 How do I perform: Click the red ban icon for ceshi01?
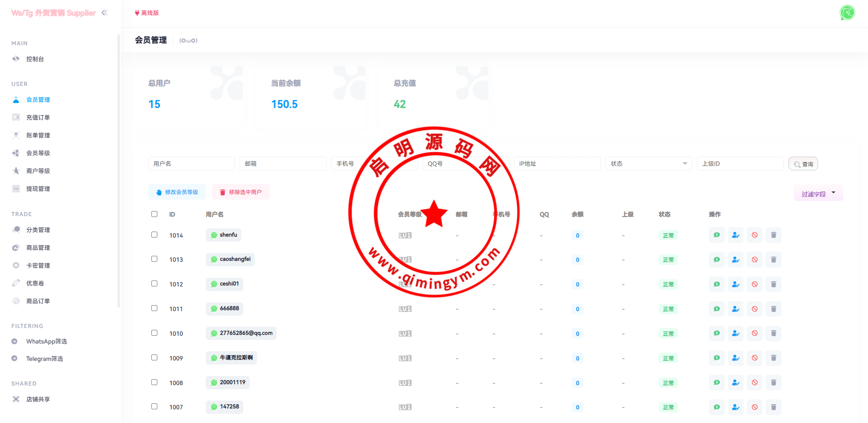(755, 285)
